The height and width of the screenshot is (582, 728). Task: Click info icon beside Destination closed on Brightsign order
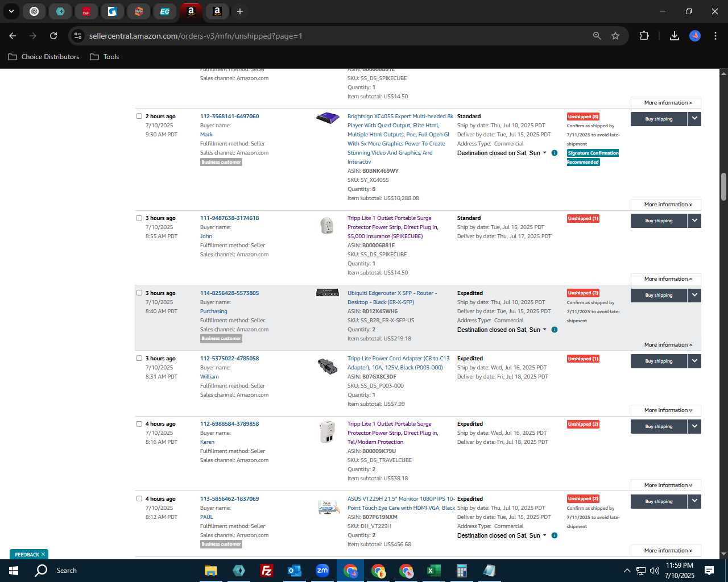(x=555, y=153)
